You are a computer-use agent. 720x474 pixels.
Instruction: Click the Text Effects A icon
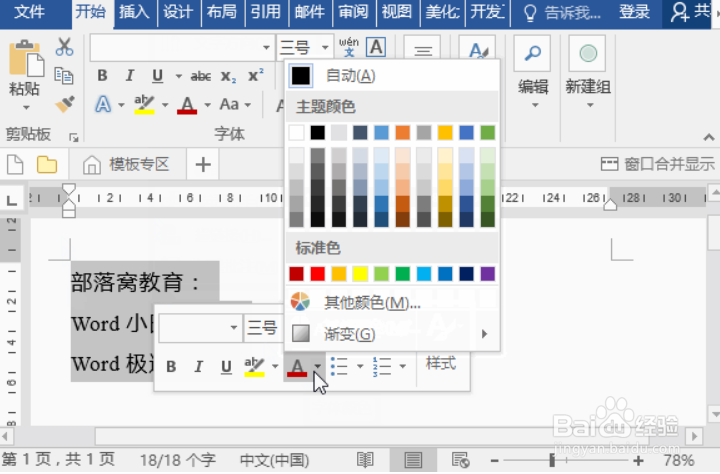click(103, 105)
